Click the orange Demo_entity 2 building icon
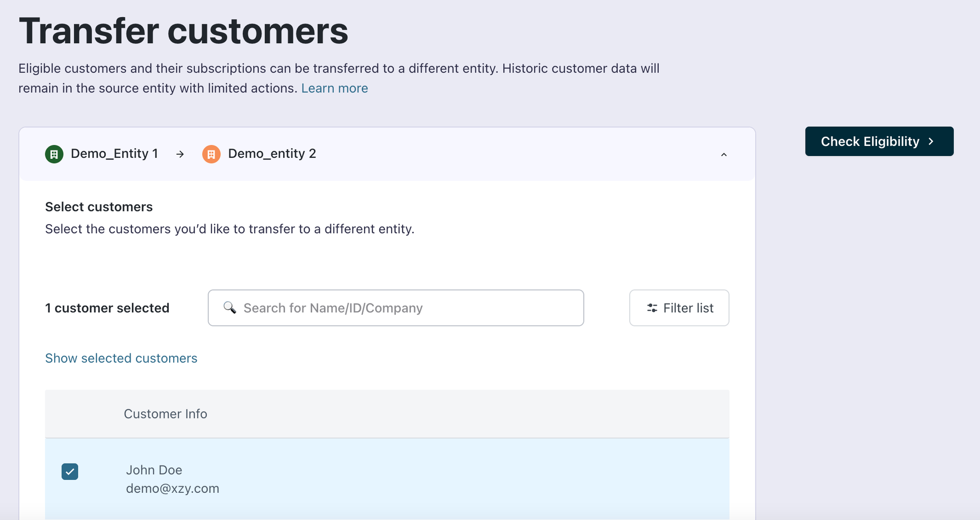The width and height of the screenshot is (980, 520). [x=211, y=154]
